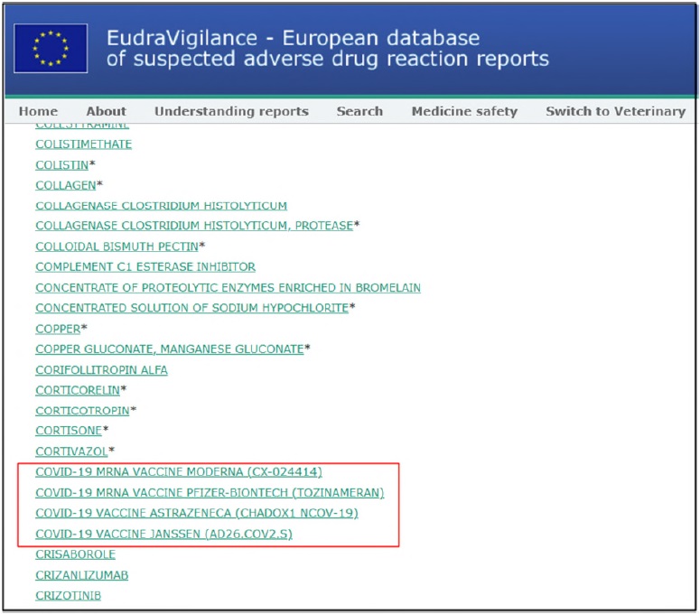This screenshot has height=614, width=700.
Task: Open COLLAGENASE CLOSTRIDIUM HISTOLYTICUM, PROTEASE link
Action: 194,226
